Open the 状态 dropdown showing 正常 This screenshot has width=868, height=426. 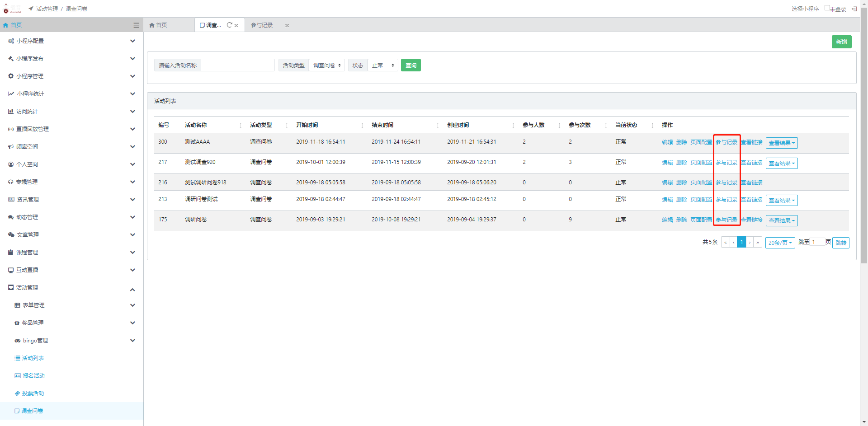tap(382, 66)
